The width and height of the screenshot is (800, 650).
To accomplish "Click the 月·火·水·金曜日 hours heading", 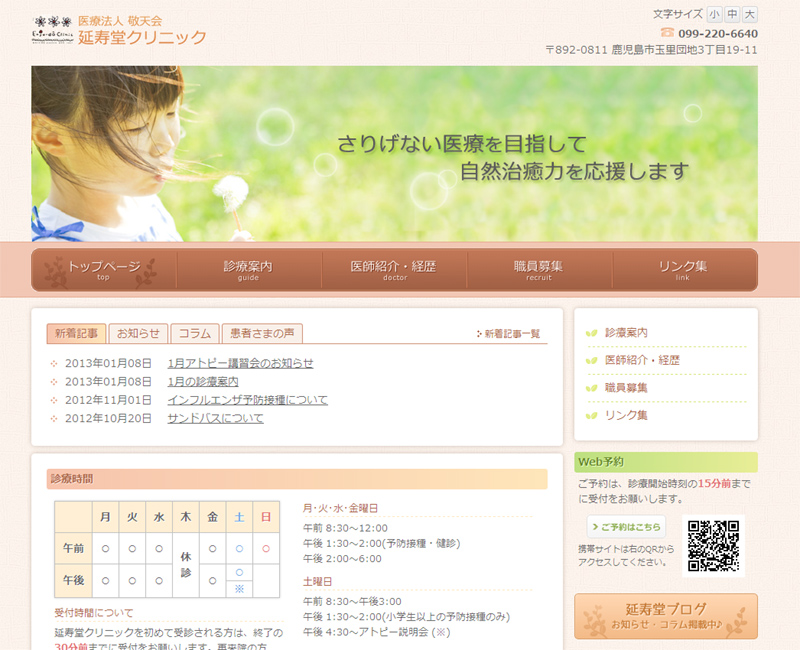I will coord(340,508).
